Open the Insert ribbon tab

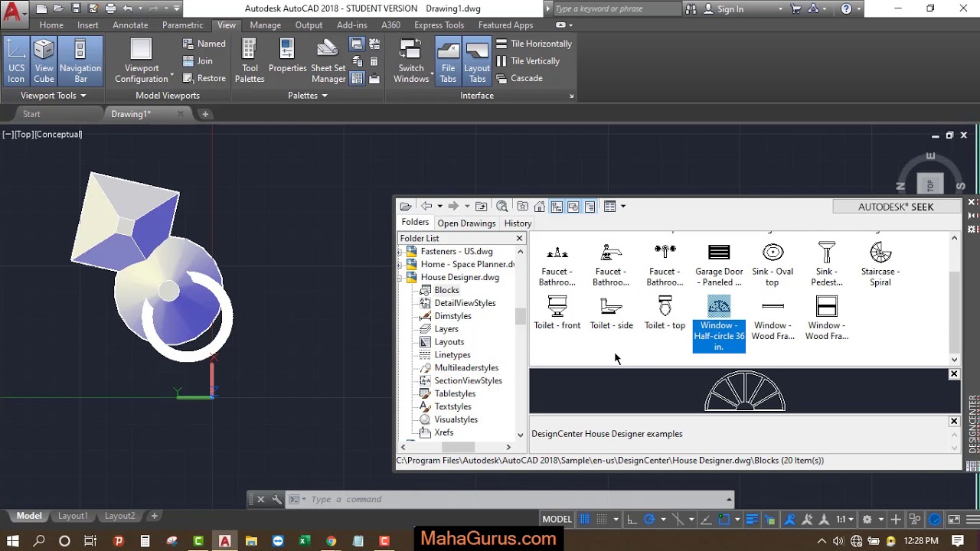click(88, 25)
